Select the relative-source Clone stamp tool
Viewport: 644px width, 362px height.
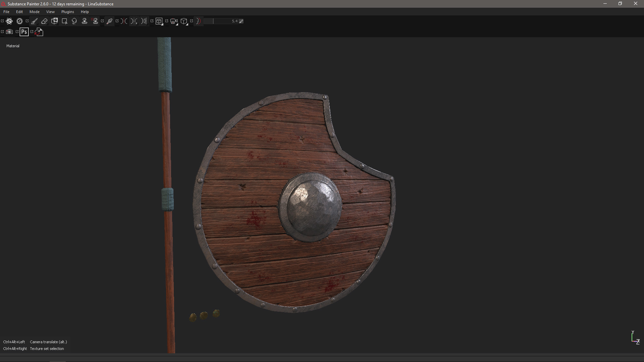tap(95, 21)
